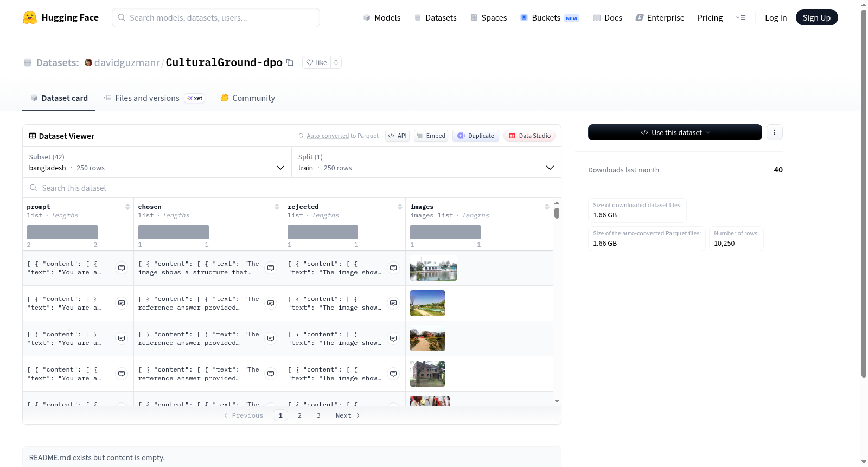Expand the fourth row chosen cell icon
Screen dimensions: 868x467
pos(271,374)
